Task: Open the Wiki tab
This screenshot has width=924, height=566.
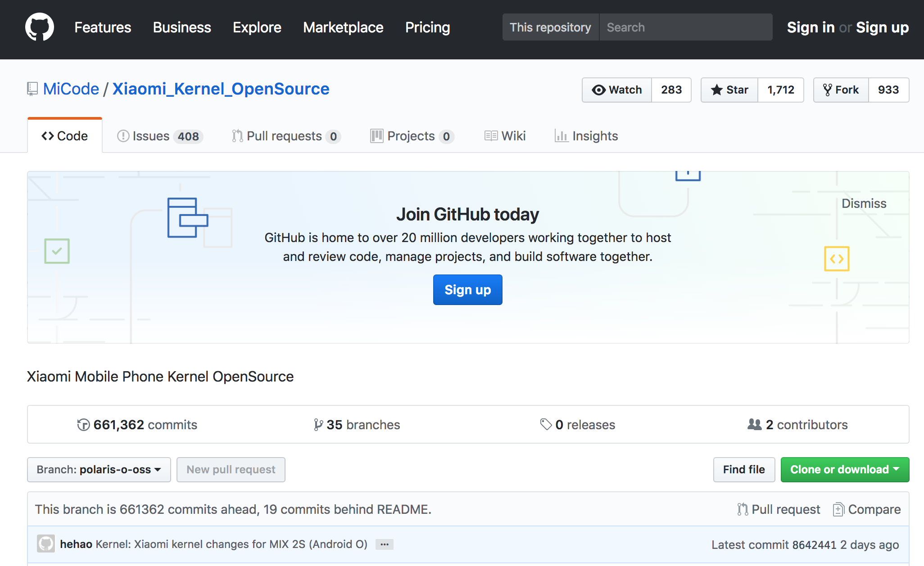Action: point(505,136)
